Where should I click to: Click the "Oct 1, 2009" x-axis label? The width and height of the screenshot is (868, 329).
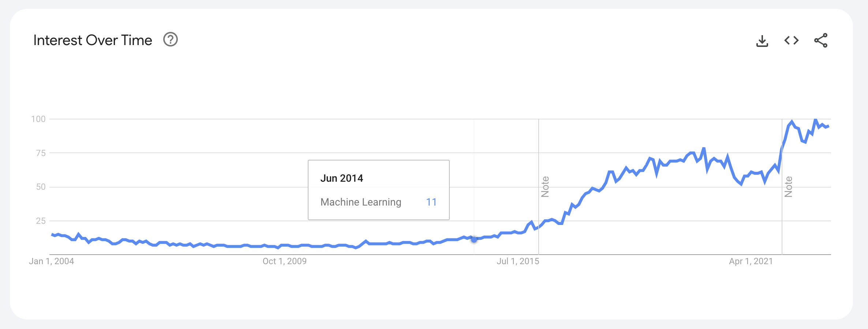pos(285,261)
